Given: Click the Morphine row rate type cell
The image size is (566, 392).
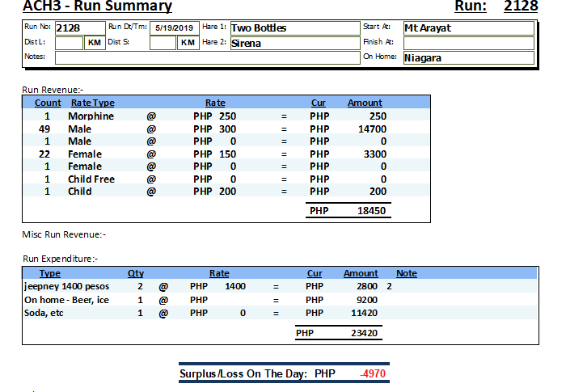Looking at the screenshot, I should 91,116.
